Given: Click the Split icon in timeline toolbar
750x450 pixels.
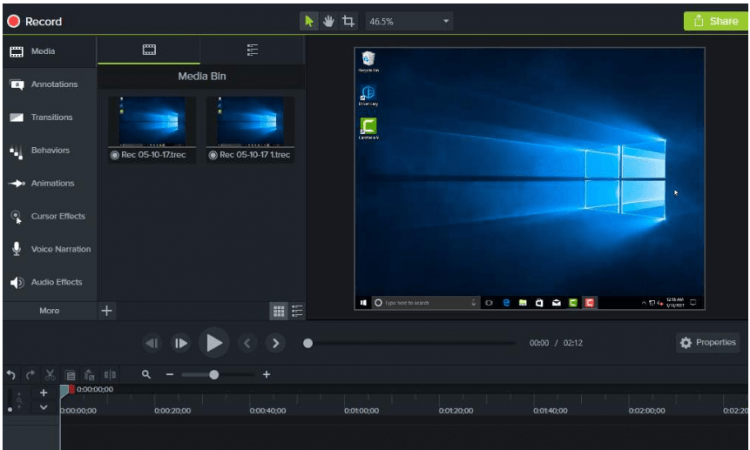Looking at the screenshot, I should point(110,375).
